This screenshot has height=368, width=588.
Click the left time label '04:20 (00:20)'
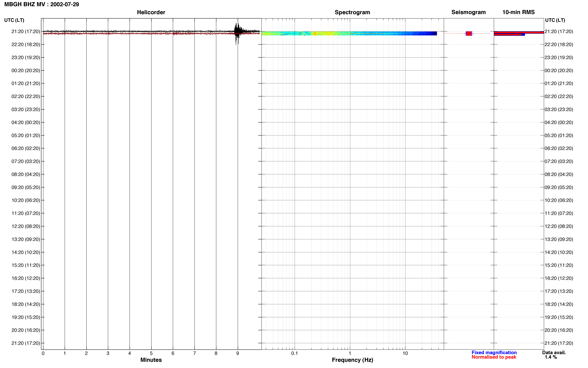[26, 122]
